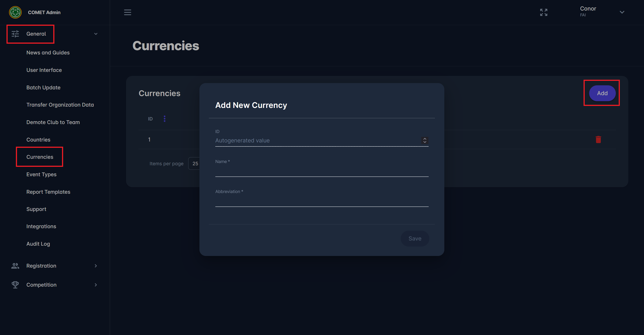Click the General settings sliders icon
Image resolution: width=644 pixels, height=335 pixels.
(15, 34)
